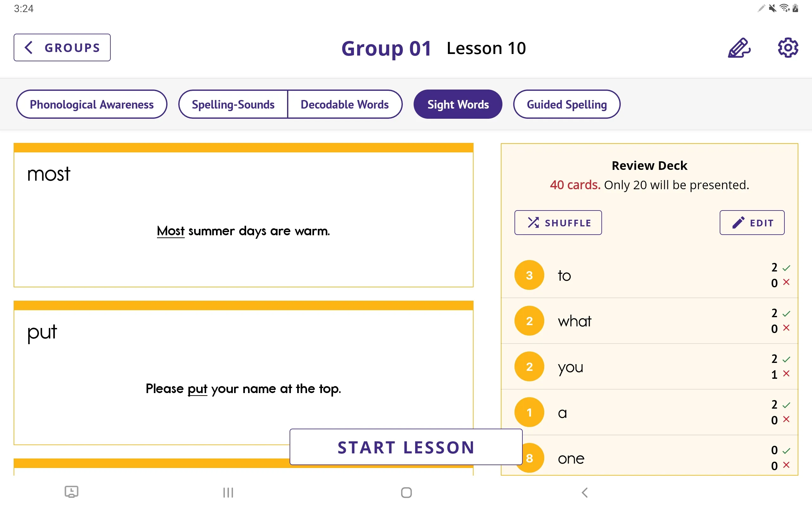The height and width of the screenshot is (508, 812).
Task: Click the number 2 badge beside 'you'
Action: (529, 366)
